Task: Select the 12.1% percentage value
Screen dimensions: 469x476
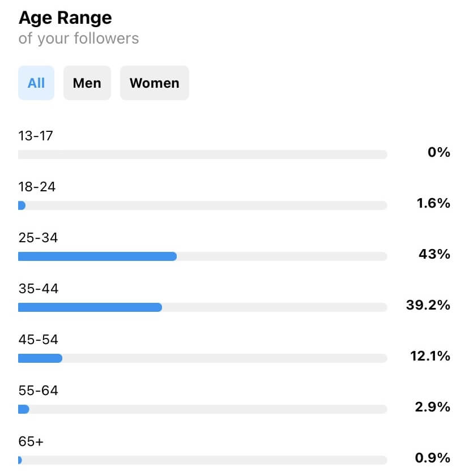Action: click(x=430, y=356)
